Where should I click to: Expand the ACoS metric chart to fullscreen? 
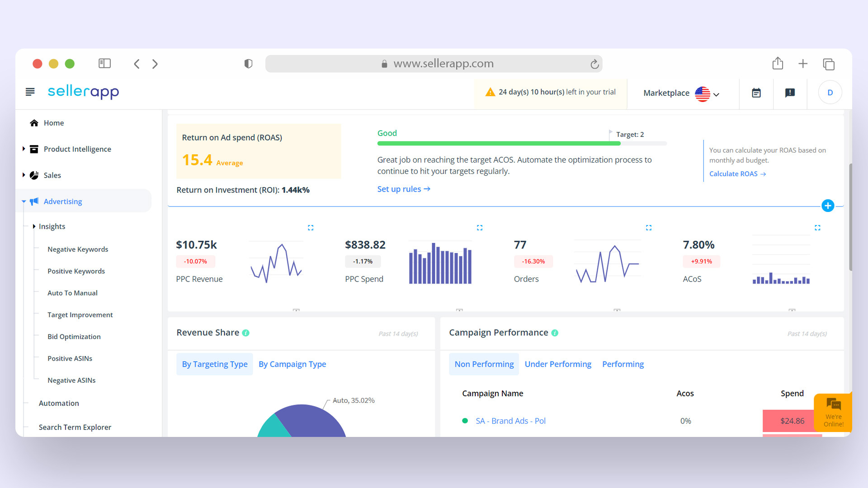pyautogui.click(x=817, y=228)
